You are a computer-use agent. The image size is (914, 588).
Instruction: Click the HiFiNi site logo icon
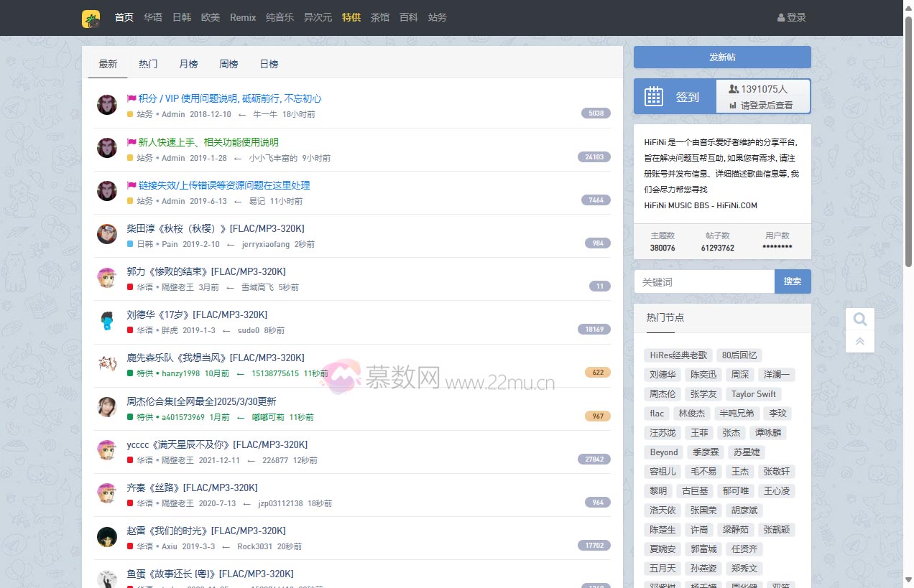click(x=91, y=18)
